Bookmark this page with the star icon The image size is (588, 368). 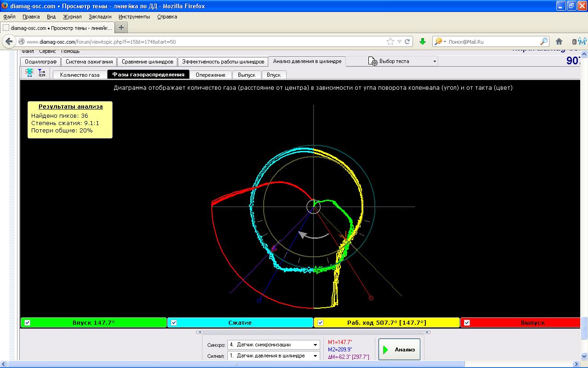(390, 41)
